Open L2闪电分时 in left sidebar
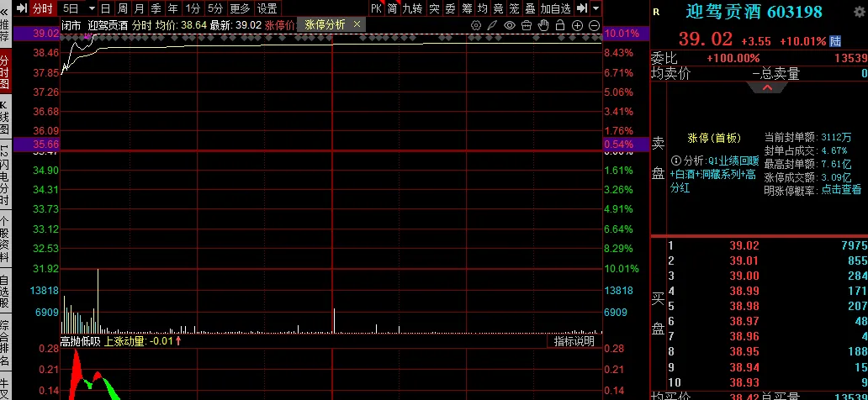The image size is (868, 400). [x=4, y=173]
